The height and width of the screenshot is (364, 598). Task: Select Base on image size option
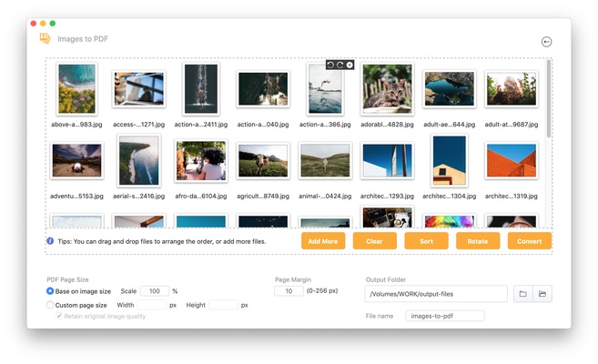pyautogui.click(x=50, y=291)
